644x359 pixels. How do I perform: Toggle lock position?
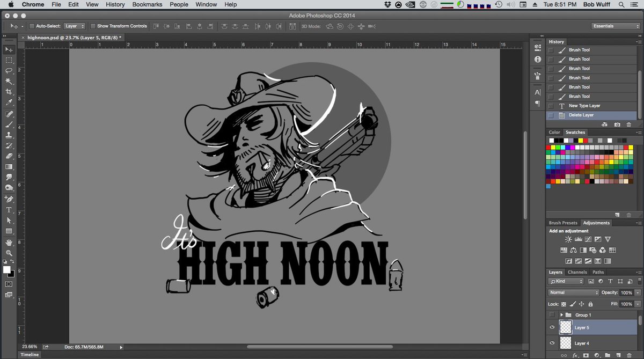[x=581, y=304]
